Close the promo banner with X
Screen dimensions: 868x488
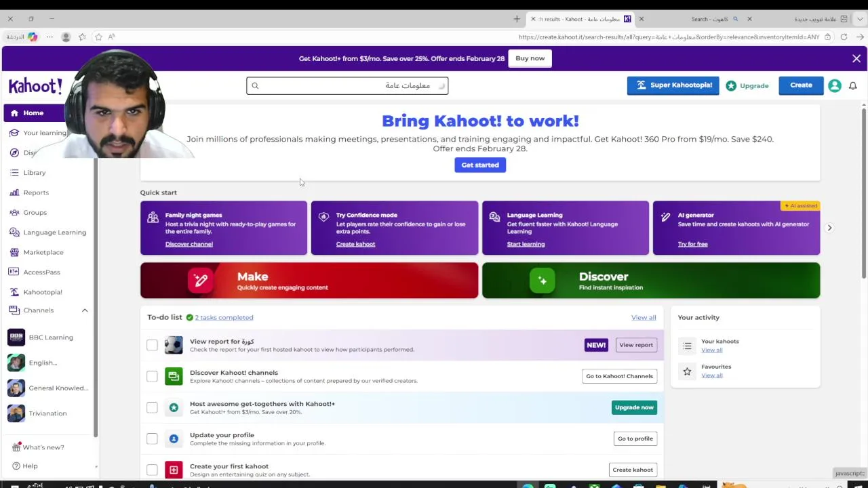pos(856,59)
